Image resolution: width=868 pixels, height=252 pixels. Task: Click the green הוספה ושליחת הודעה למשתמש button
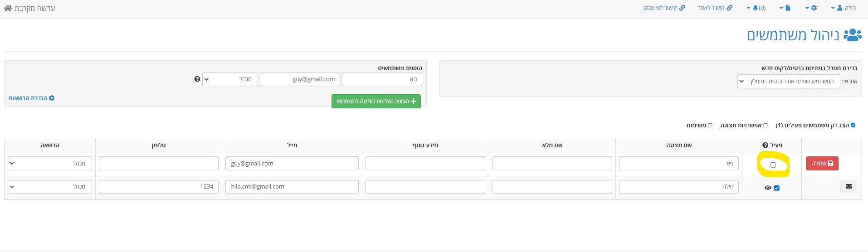click(x=376, y=101)
